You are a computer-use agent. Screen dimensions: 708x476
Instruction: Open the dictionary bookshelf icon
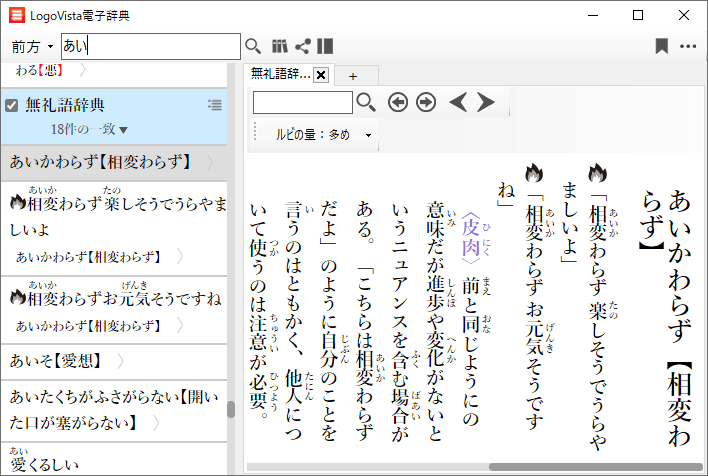280,46
